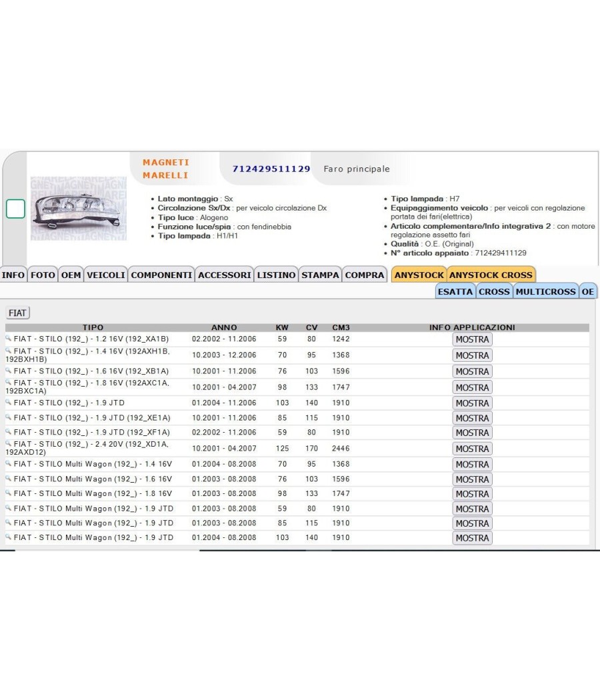Click the displacement value 2446
The image size is (600, 700).
click(341, 448)
